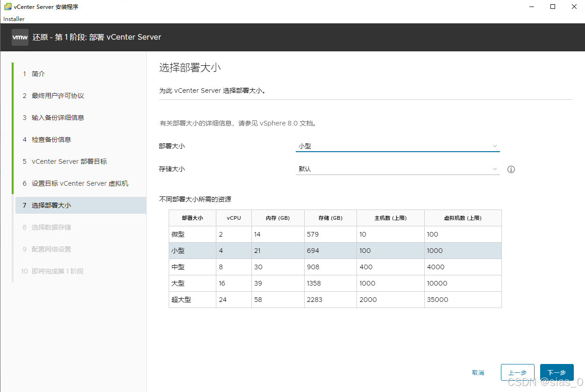
Task: Click host limit 400 in 中型 row
Action: pos(366,267)
